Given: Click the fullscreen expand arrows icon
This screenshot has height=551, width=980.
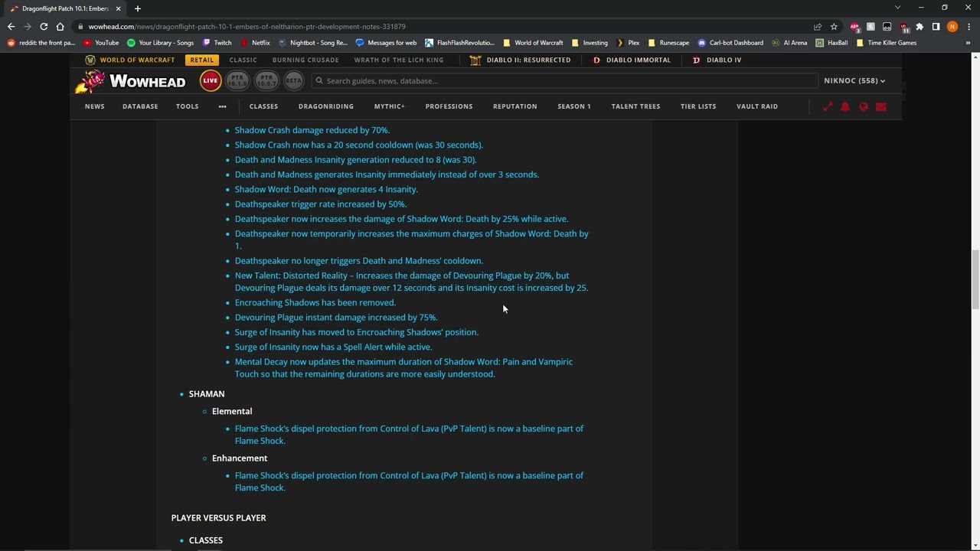Looking at the screenshot, I should click(x=828, y=106).
